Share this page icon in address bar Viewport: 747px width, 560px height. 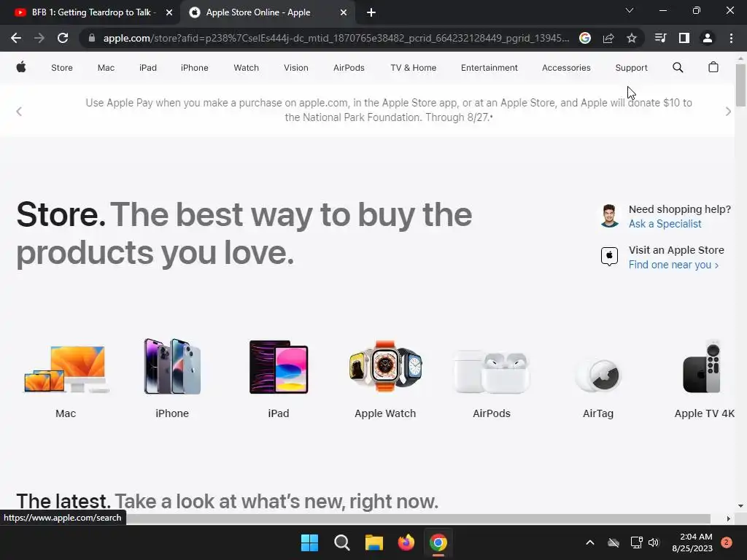point(608,38)
